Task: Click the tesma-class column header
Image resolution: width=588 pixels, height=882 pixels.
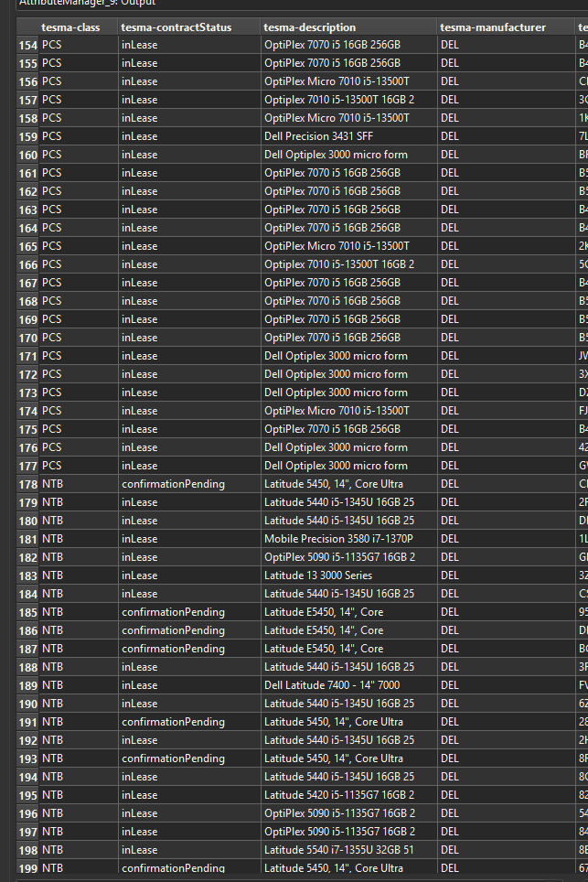Action: pos(70,27)
